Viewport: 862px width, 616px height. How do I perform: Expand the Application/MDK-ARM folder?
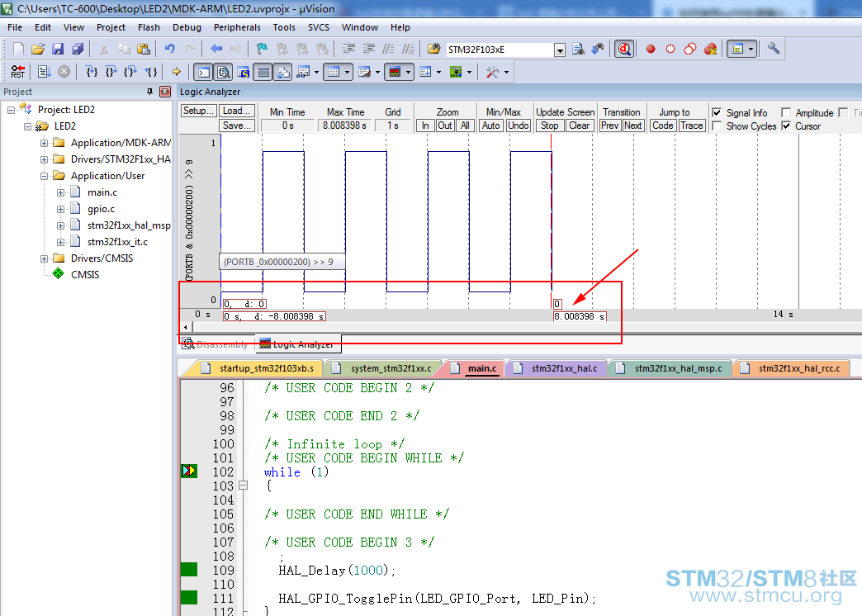click(x=44, y=143)
